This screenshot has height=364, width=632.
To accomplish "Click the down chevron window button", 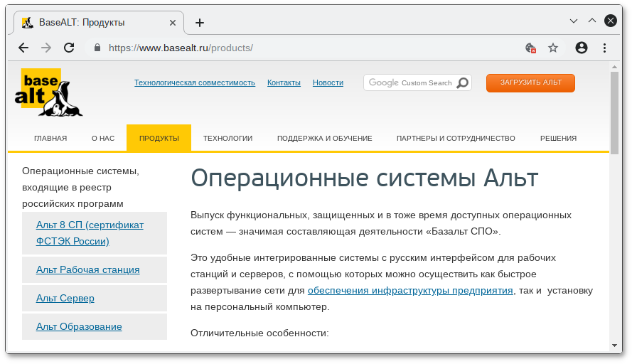I will coord(574,21).
